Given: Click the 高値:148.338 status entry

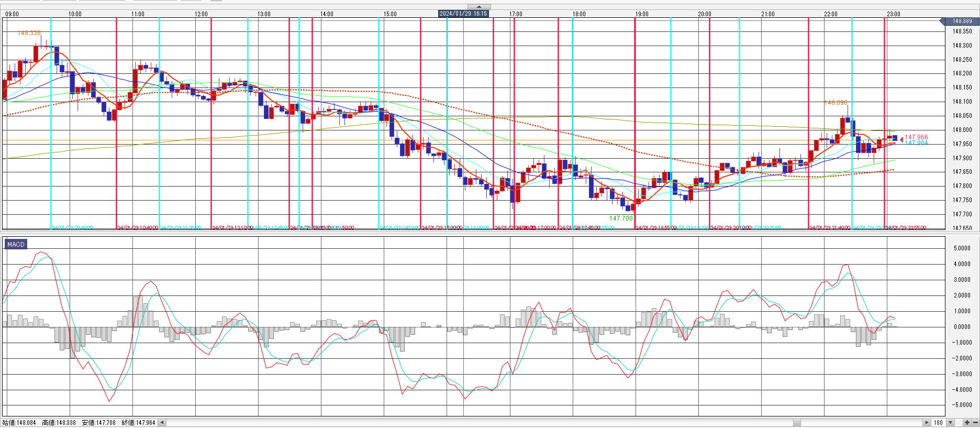Looking at the screenshot, I should coord(59,423).
